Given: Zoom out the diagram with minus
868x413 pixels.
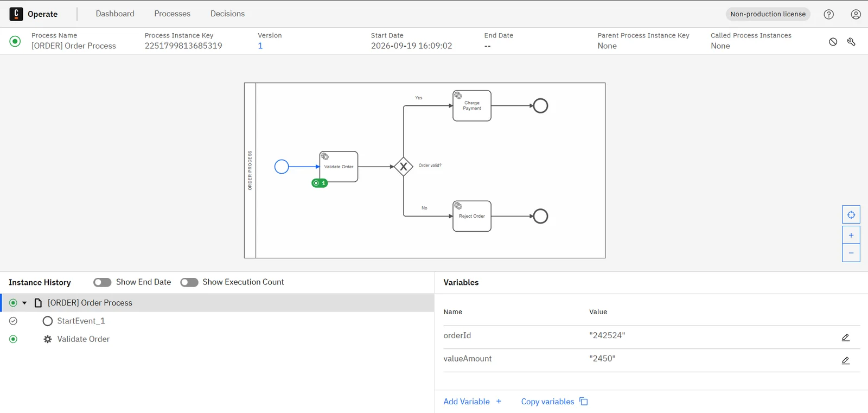Looking at the screenshot, I should (x=851, y=253).
